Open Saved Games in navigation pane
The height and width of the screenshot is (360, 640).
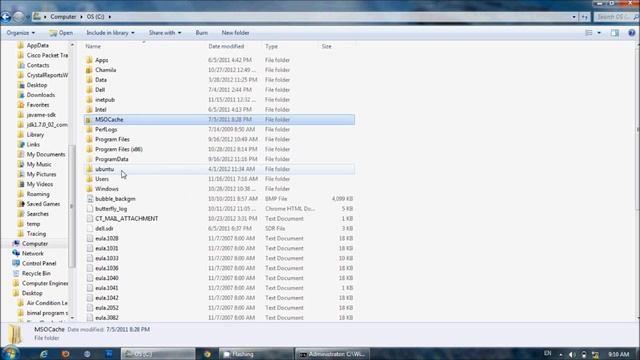pos(43,204)
